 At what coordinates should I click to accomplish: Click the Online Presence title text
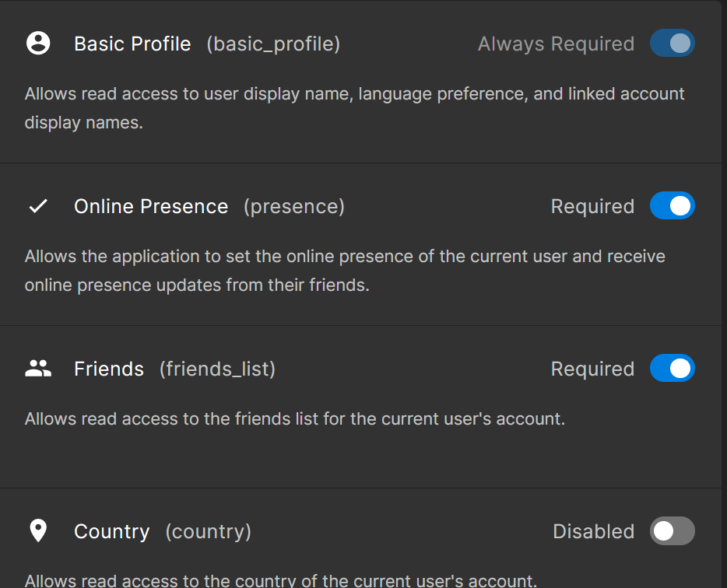pyautogui.click(x=151, y=206)
